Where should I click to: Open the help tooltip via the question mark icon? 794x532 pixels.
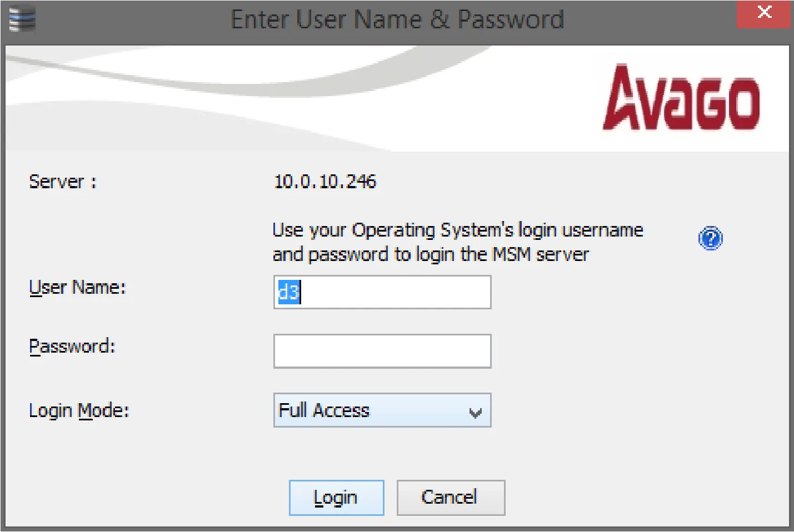coord(710,238)
